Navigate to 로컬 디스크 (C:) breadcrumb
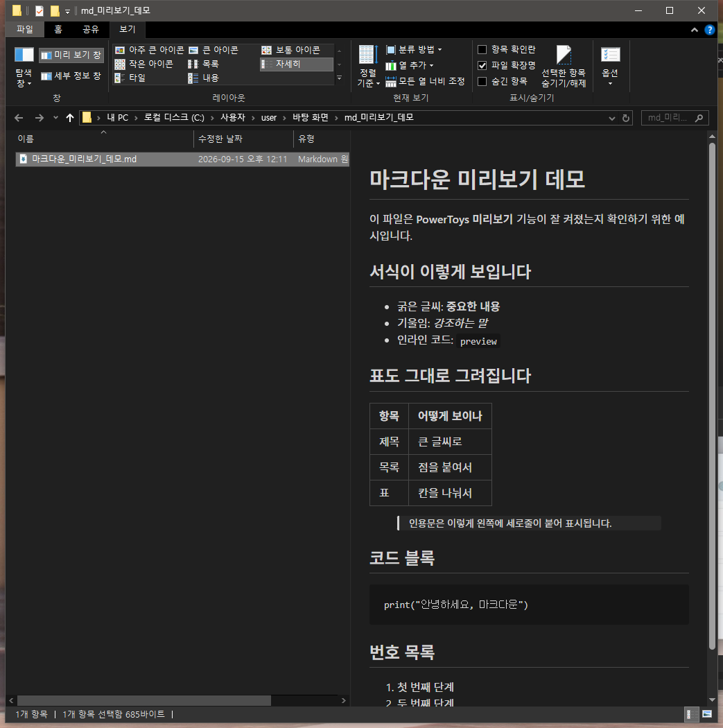 (174, 117)
